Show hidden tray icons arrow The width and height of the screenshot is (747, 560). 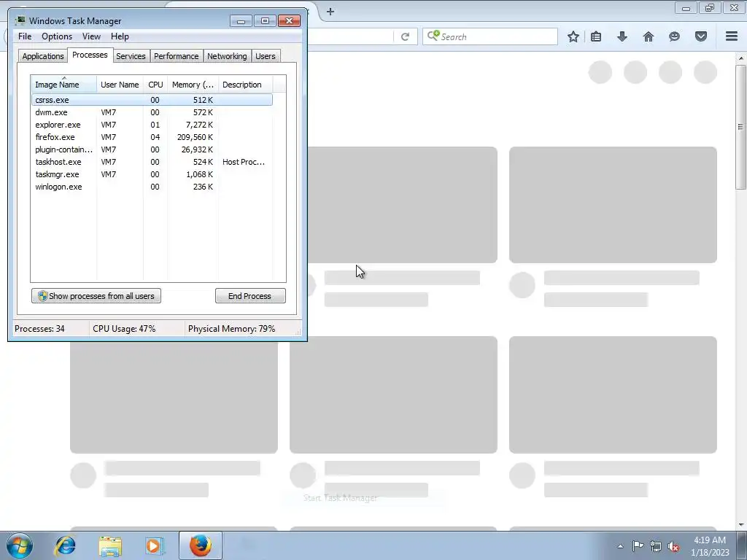(620, 546)
